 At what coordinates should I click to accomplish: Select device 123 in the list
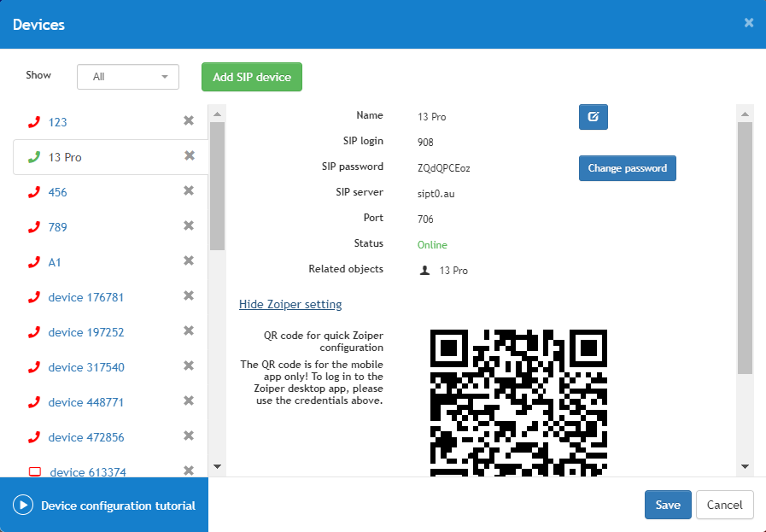click(x=58, y=122)
